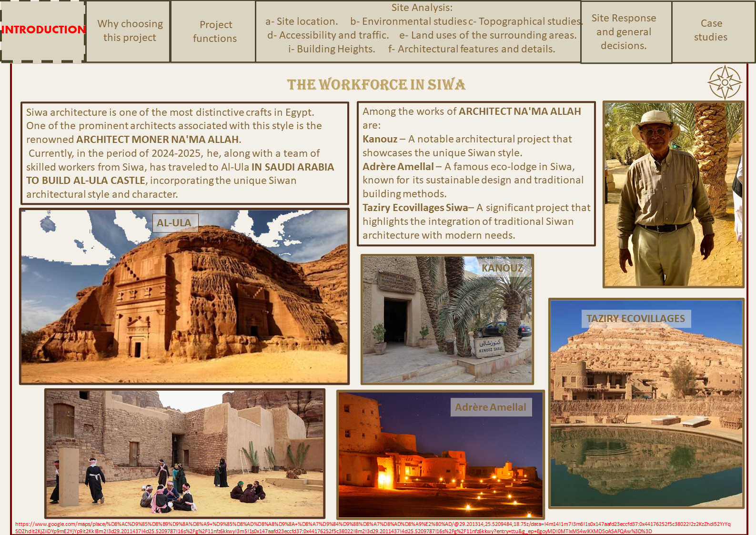Click the 'ARCHITECT MONER NA'MA ALLAH' text
756x535 pixels.
(x=158, y=140)
